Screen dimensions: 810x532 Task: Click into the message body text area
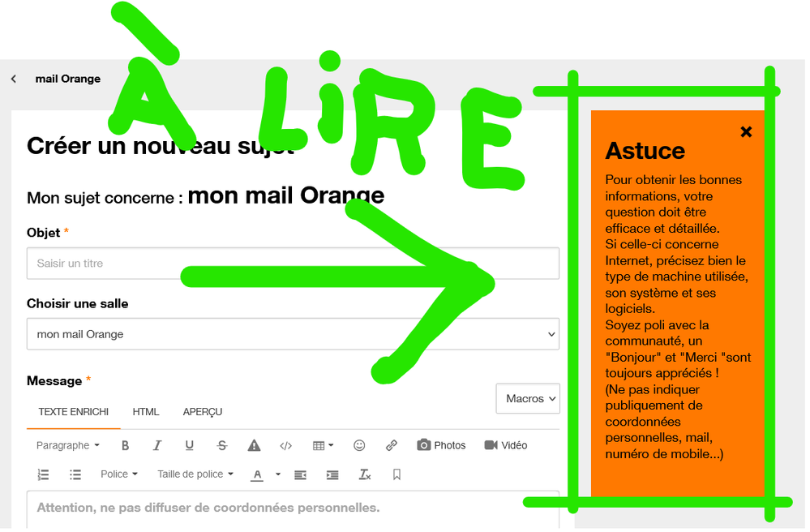pyautogui.click(x=293, y=511)
